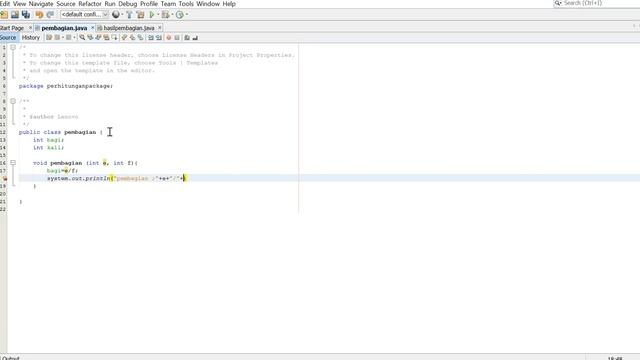Viewport: 640px width, 360px height.
Task: Click the Comment editor toolbar icon
Action: coord(187,38)
